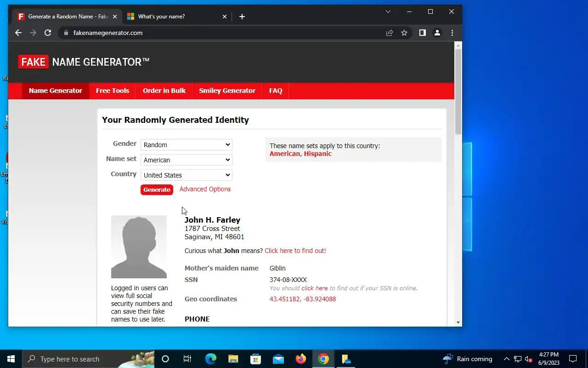Click the maiden name Giblin
This screenshot has height=368, width=588.
[x=277, y=268]
